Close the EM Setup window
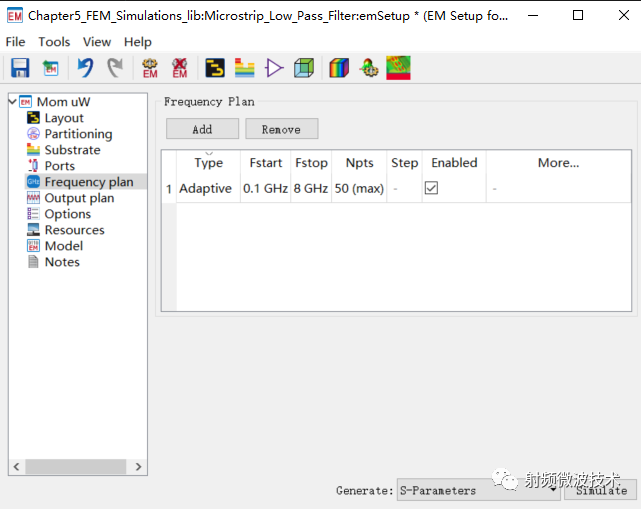Image resolution: width=641 pixels, height=509 pixels. click(624, 16)
